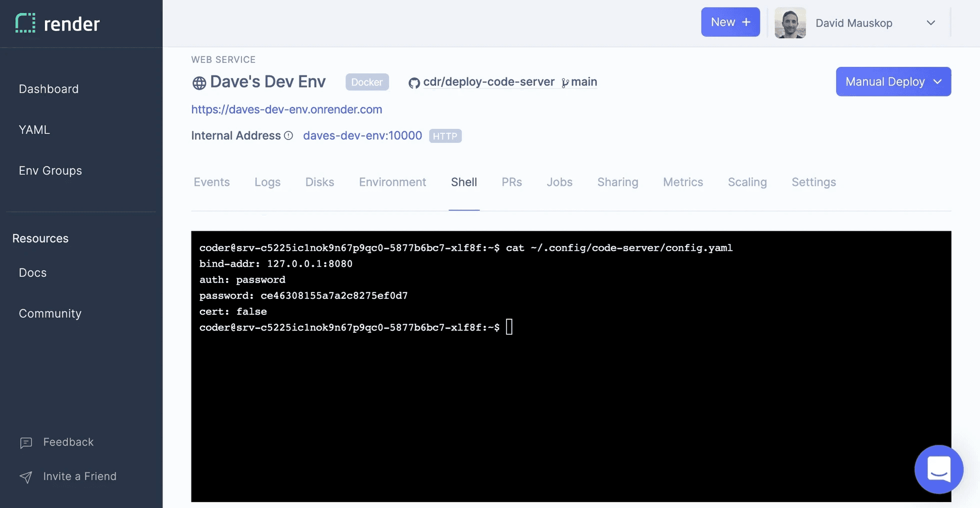The width and height of the screenshot is (980, 508).
Task: Click the terminal cursor at the prompt
Action: click(x=509, y=327)
